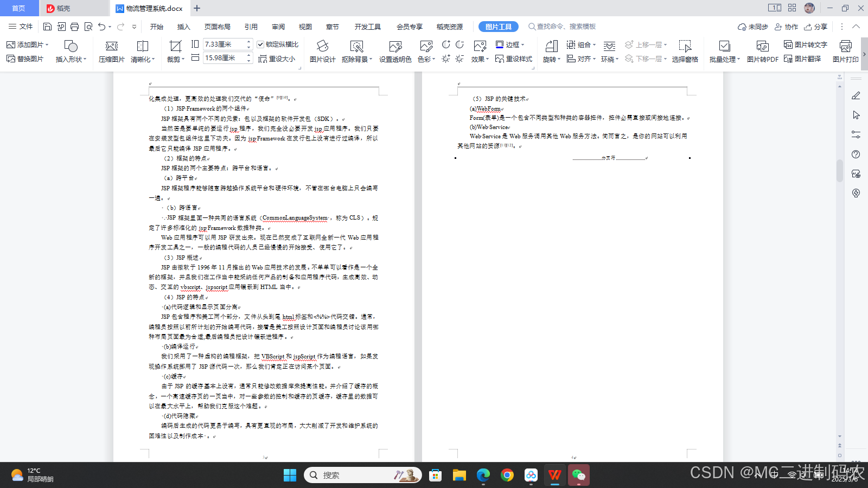The image size is (868, 488).
Task: Click the Windows Start button
Action: point(290,475)
